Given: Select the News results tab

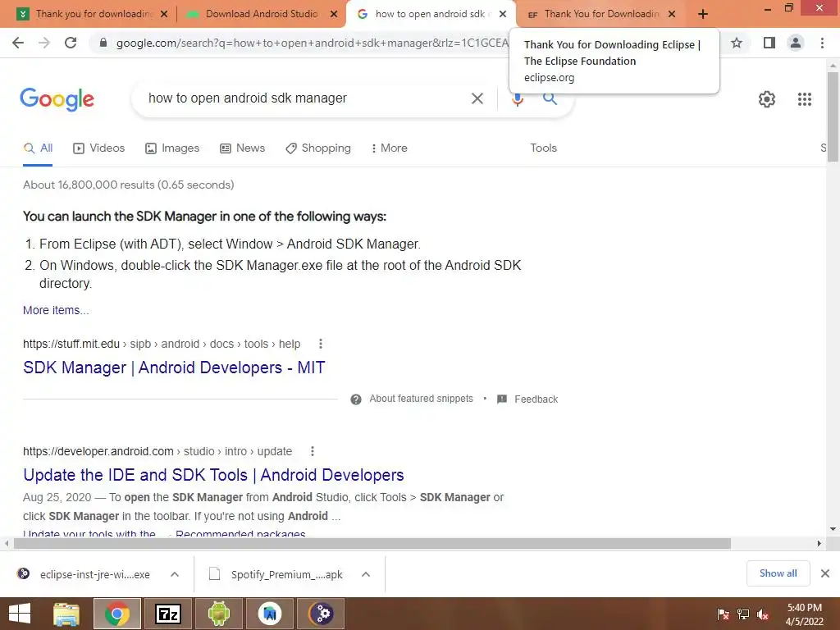Looking at the screenshot, I should pos(242,148).
